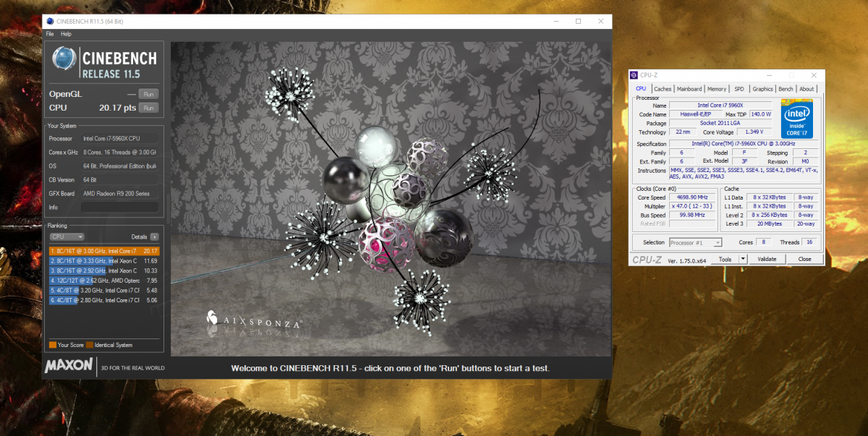Screen dimensions: 868x436
Task: Switch to the CPU tab in CPU-Z
Action: coord(641,89)
